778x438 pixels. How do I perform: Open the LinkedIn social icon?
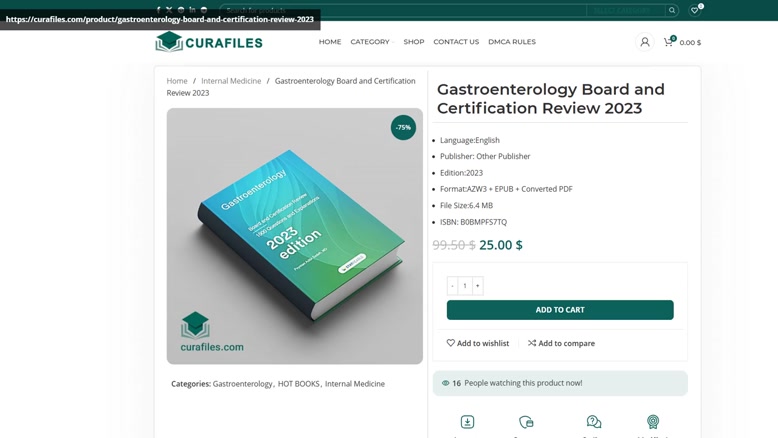click(x=192, y=10)
